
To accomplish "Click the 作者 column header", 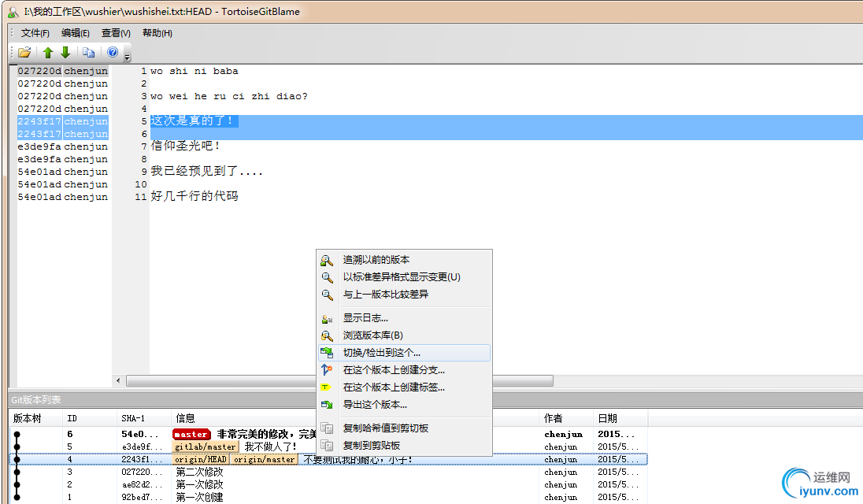I will tap(566, 419).
